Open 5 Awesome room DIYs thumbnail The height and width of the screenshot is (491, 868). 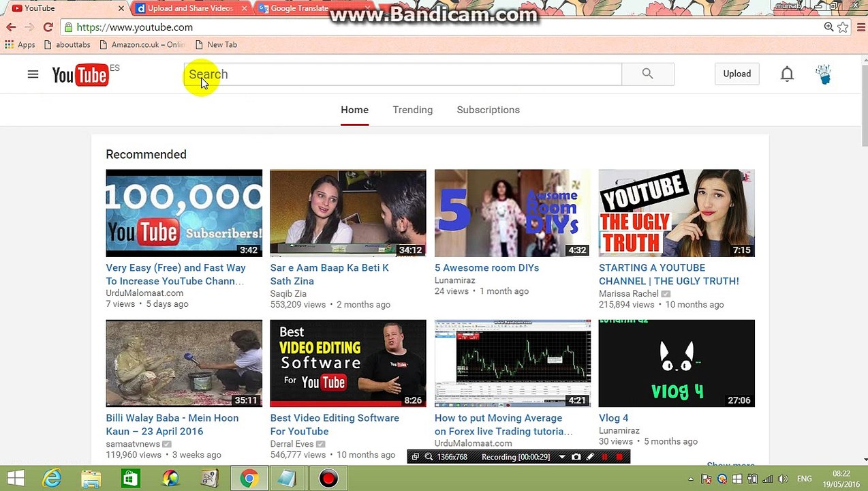[x=512, y=213]
